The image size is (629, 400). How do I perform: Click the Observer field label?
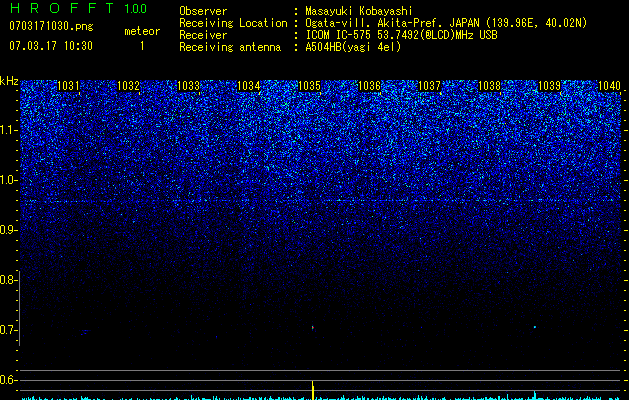pyautogui.click(x=203, y=11)
